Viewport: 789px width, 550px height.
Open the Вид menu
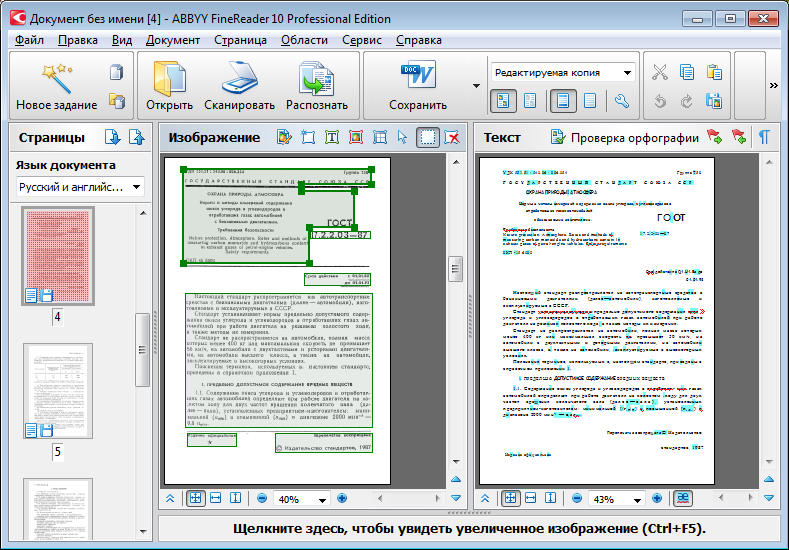(x=122, y=40)
